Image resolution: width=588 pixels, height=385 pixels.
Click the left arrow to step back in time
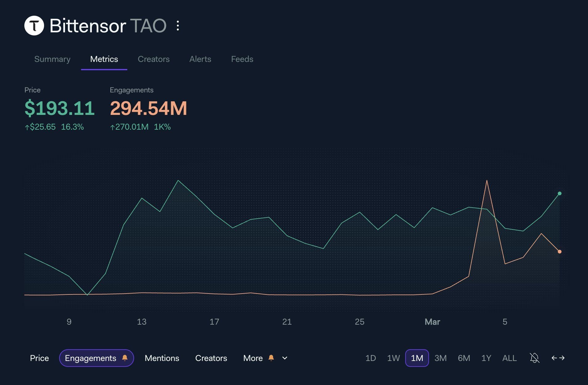pos(553,358)
